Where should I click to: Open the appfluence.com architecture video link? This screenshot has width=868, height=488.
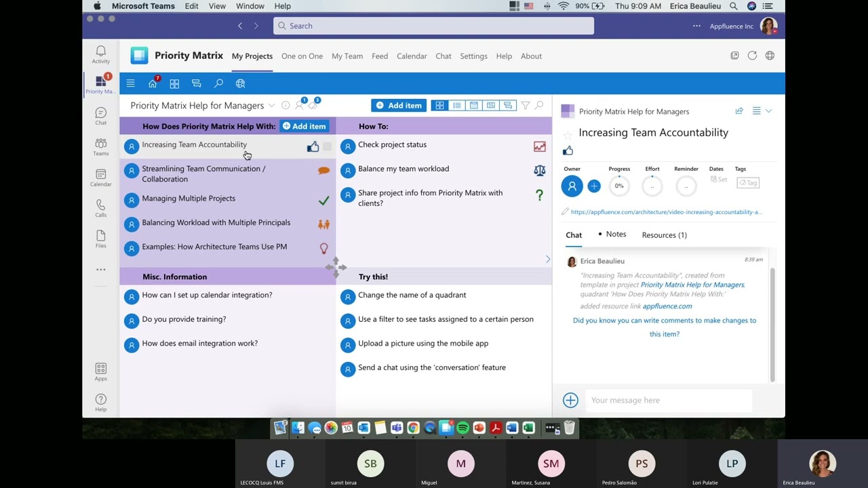coord(667,212)
